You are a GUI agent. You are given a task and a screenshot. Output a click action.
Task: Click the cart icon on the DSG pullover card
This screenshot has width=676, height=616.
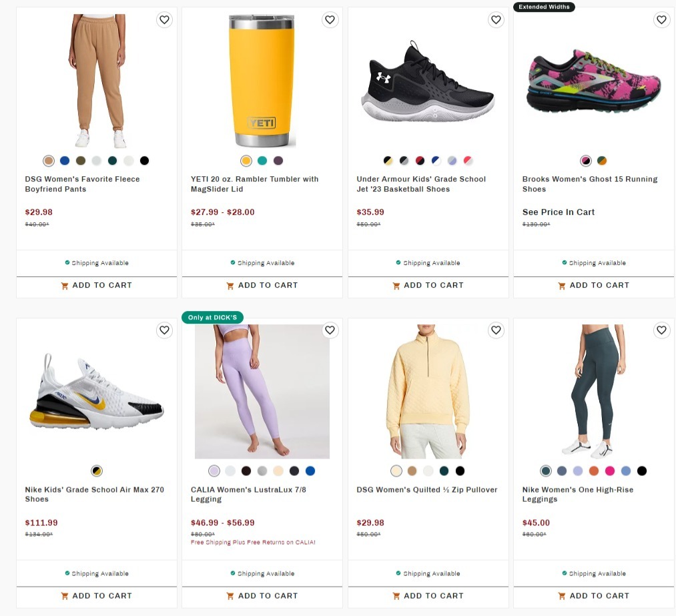[x=395, y=595]
